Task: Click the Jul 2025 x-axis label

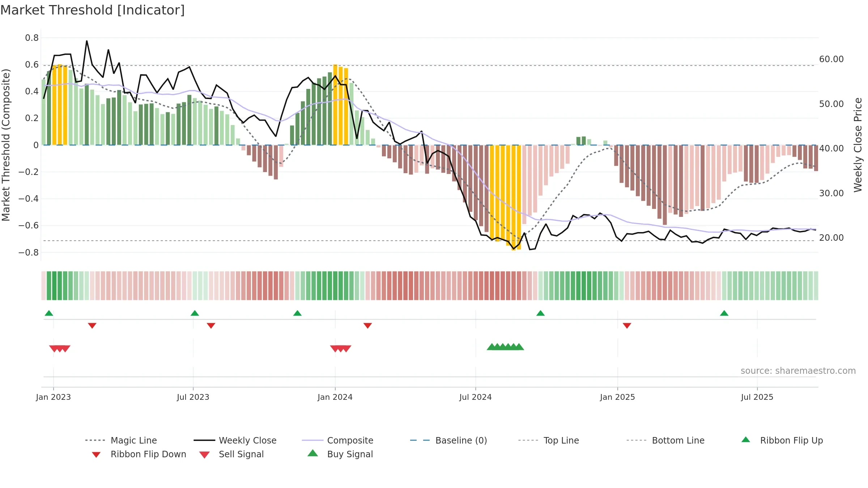Action: (757, 397)
